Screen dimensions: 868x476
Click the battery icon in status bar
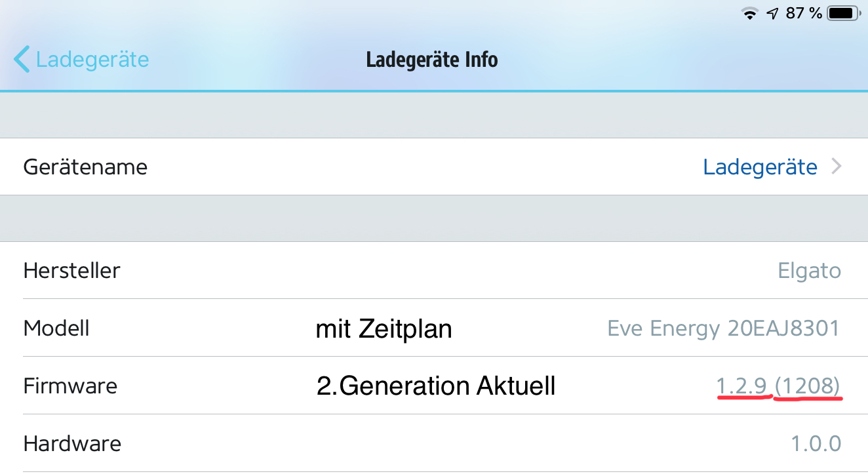pyautogui.click(x=842, y=13)
